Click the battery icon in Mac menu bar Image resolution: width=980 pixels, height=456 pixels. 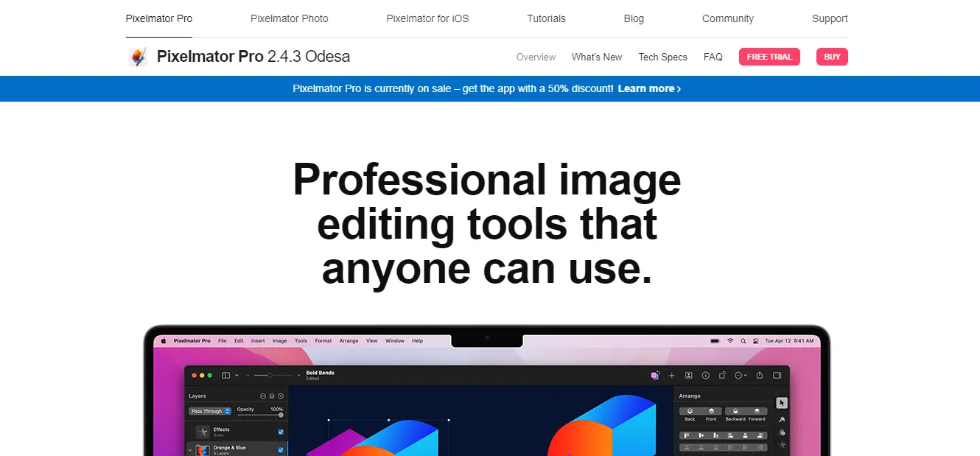tap(715, 341)
